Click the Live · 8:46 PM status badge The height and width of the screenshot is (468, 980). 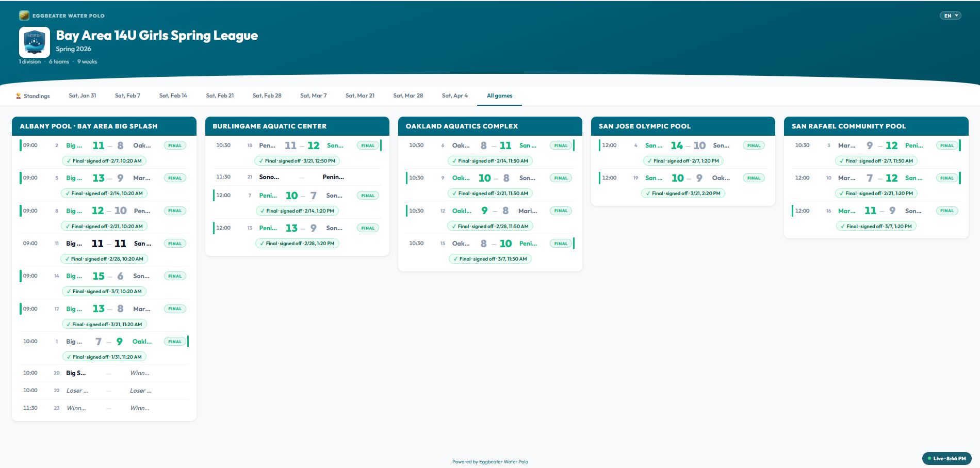946,458
